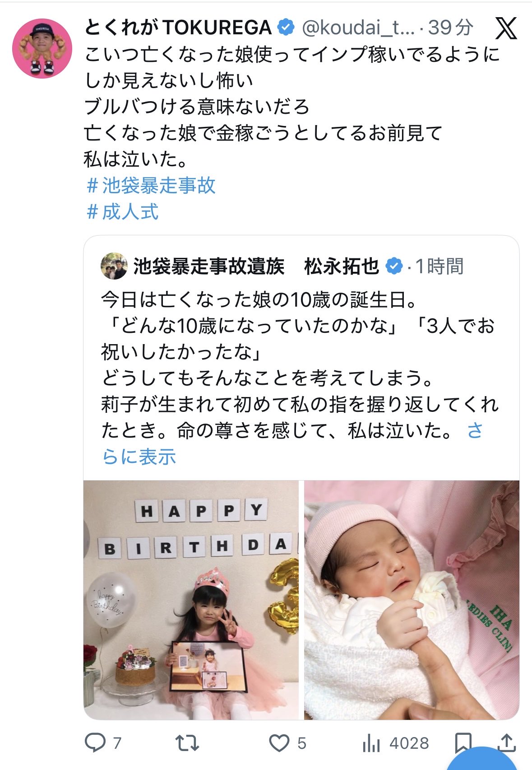Screen dimensions: 532x770
Task: Tap the とくれが TOKUREGA display name
Action: pos(178,28)
